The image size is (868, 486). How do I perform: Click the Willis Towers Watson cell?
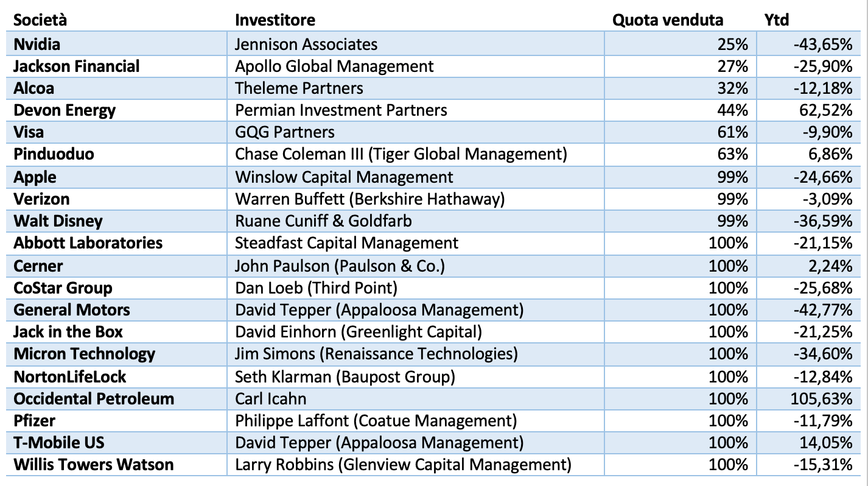93,465
